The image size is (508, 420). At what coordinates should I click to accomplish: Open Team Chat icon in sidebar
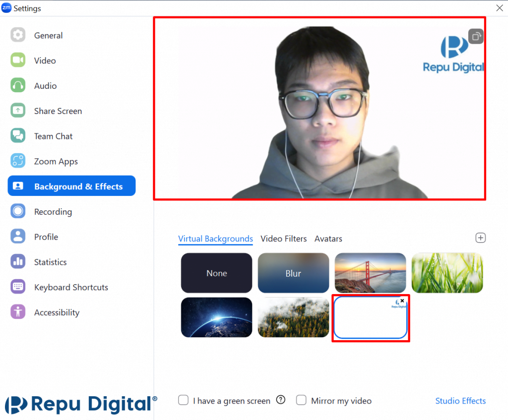pyautogui.click(x=18, y=136)
